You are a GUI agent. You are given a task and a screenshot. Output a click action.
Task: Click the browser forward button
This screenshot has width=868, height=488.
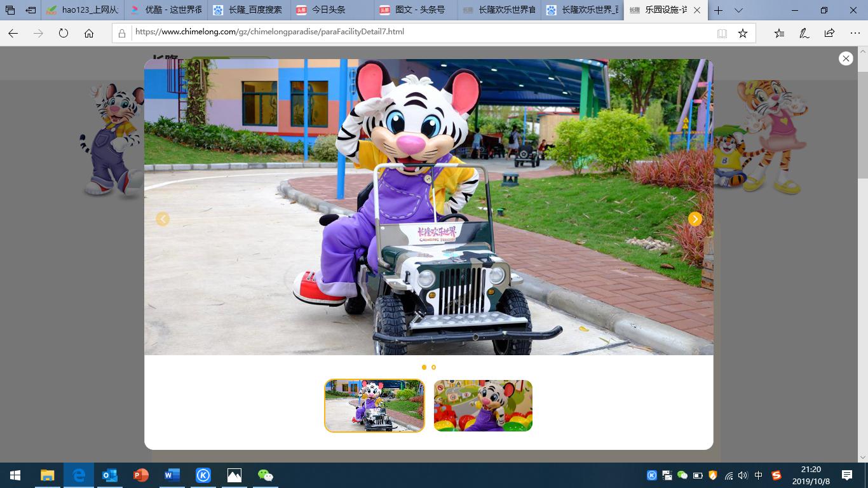(38, 33)
